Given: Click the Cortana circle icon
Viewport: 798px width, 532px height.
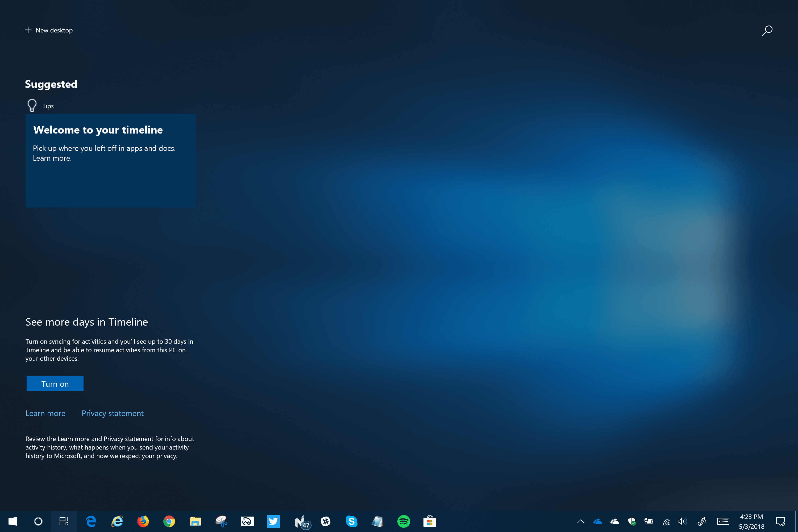Looking at the screenshot, I should [38, 521].
